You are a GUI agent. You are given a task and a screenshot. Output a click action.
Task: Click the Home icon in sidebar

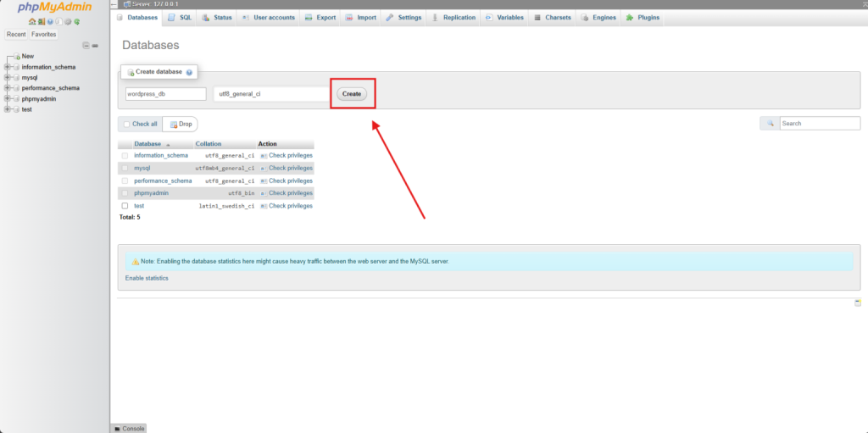pyautogui.click(x=32, y=21)
